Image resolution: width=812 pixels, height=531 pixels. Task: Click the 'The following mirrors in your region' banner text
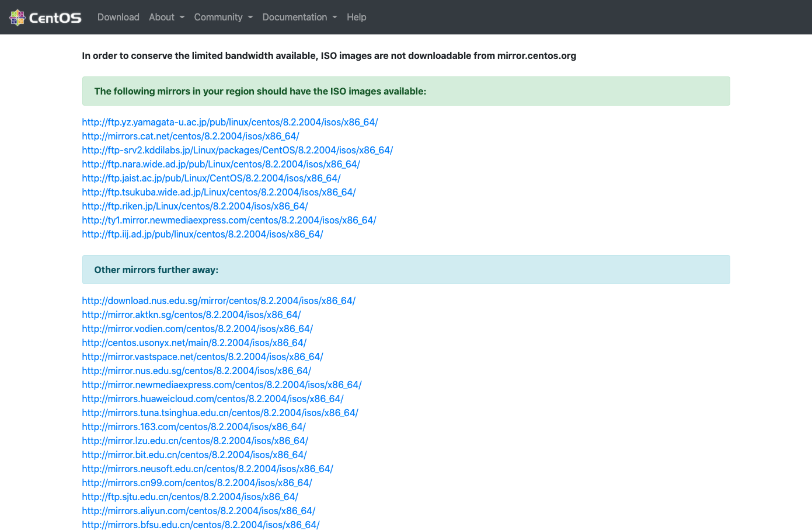[x=260, y=92]
